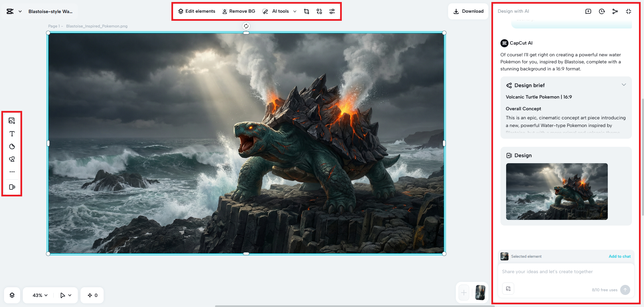This screenshot has height=307, width=644.
Task: Show more tools in left toolbar
Action: [x=12, y=172]
